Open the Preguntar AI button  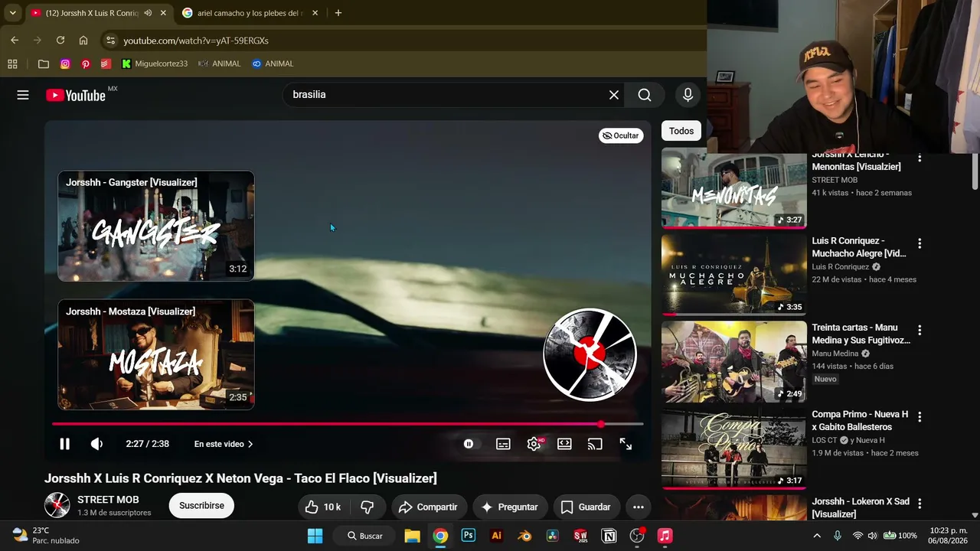point(509,507)
